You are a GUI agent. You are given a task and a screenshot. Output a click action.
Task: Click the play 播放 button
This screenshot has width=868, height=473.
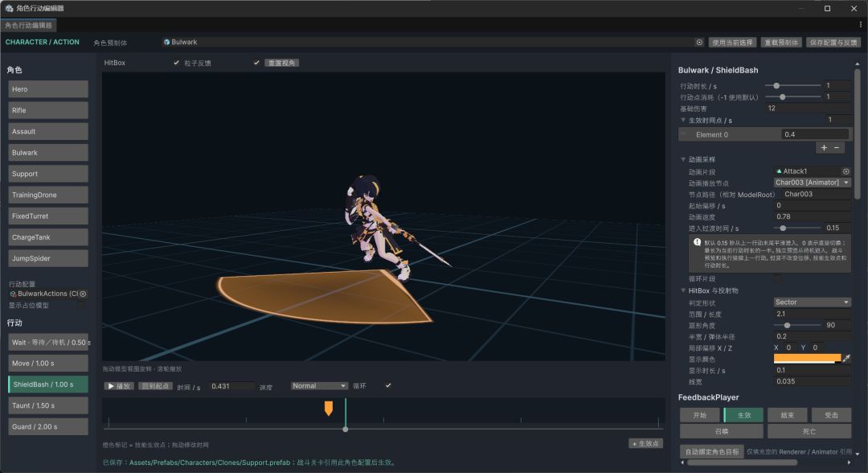point(119,386)
